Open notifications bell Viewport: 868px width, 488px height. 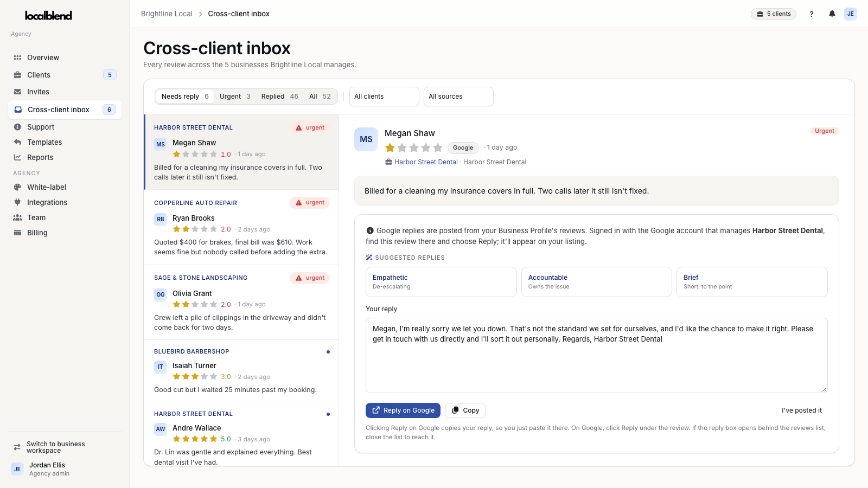click(832, 14)
